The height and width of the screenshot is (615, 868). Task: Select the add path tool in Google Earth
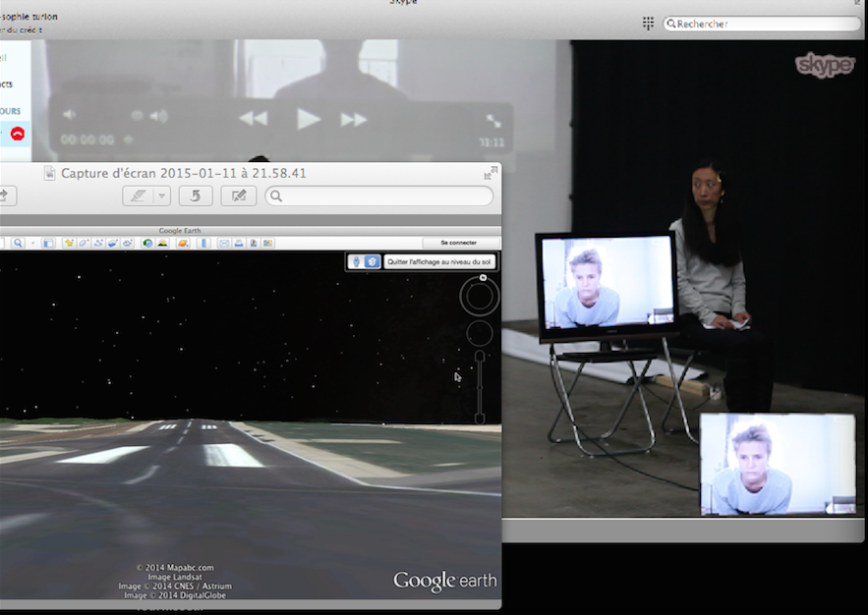98,243
